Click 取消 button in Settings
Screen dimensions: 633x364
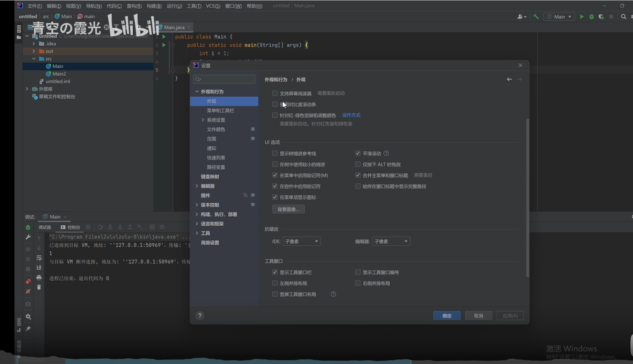click(478, 316)
